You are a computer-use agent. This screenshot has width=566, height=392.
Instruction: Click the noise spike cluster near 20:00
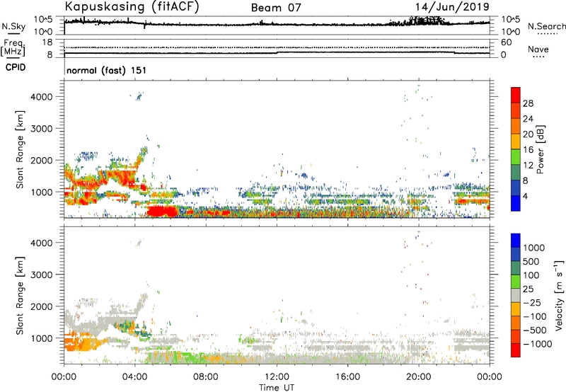[426, 21]
